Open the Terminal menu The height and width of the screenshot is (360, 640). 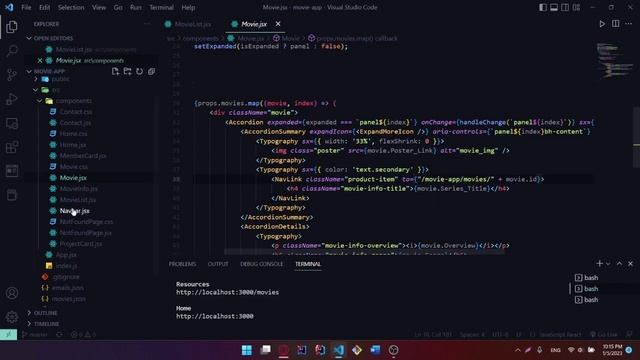tap(161, 7)
